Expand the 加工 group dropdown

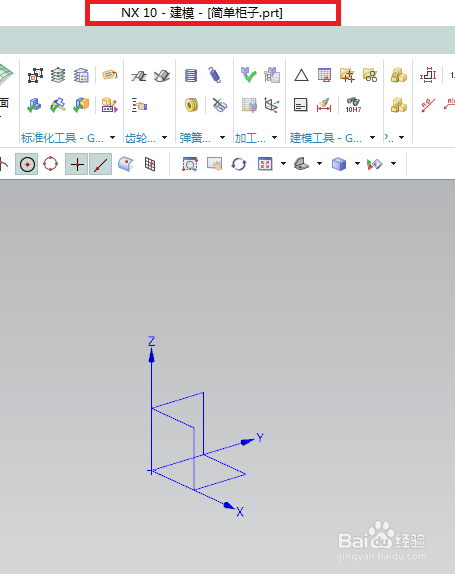point(274,138)
